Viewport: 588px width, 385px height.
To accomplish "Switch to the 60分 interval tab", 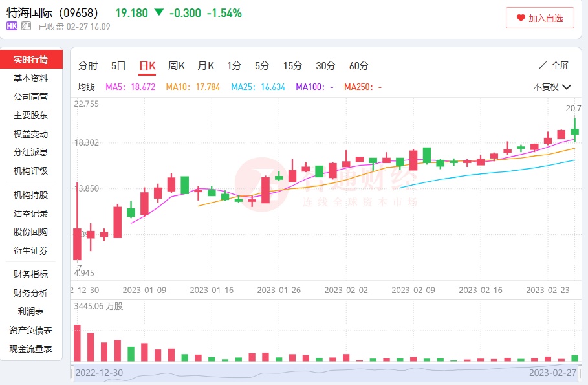I will [359, 65].
